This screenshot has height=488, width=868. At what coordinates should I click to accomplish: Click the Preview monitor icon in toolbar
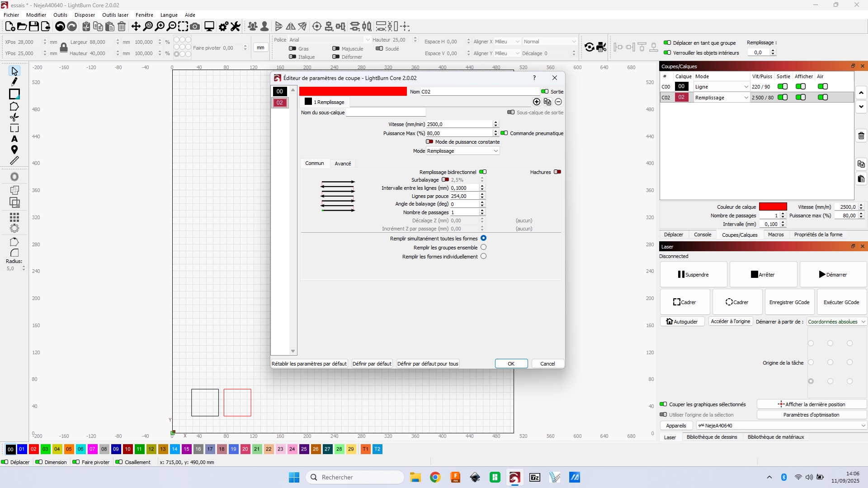point(209,27)
